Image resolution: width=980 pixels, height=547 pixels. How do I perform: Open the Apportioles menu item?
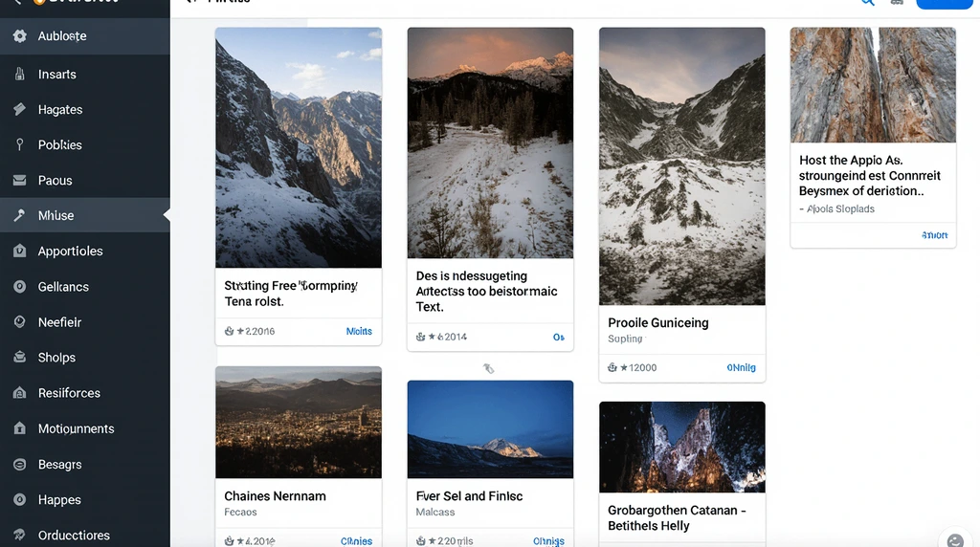pyautogui.click(x=70, y=252)
